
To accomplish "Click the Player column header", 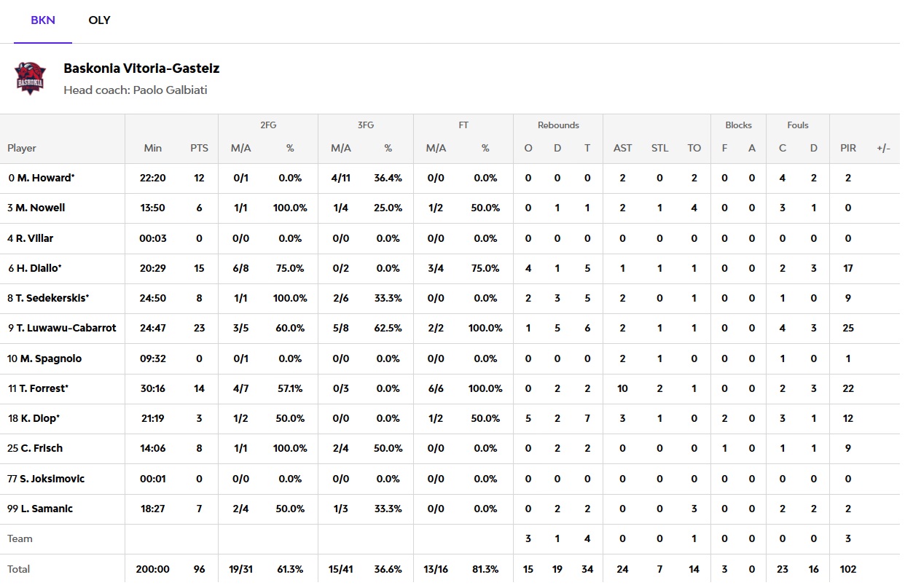I will [22, 148].
